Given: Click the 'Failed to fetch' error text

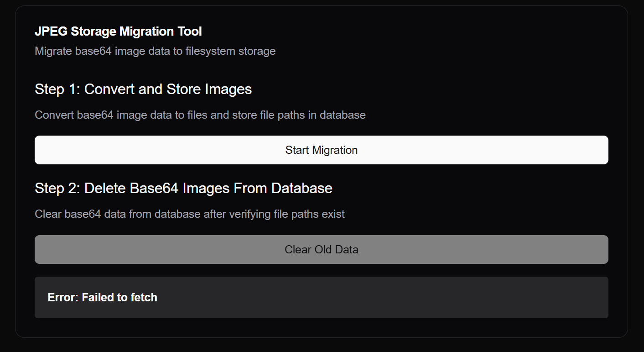Looking at the screenshot, I should click(119, 298).
